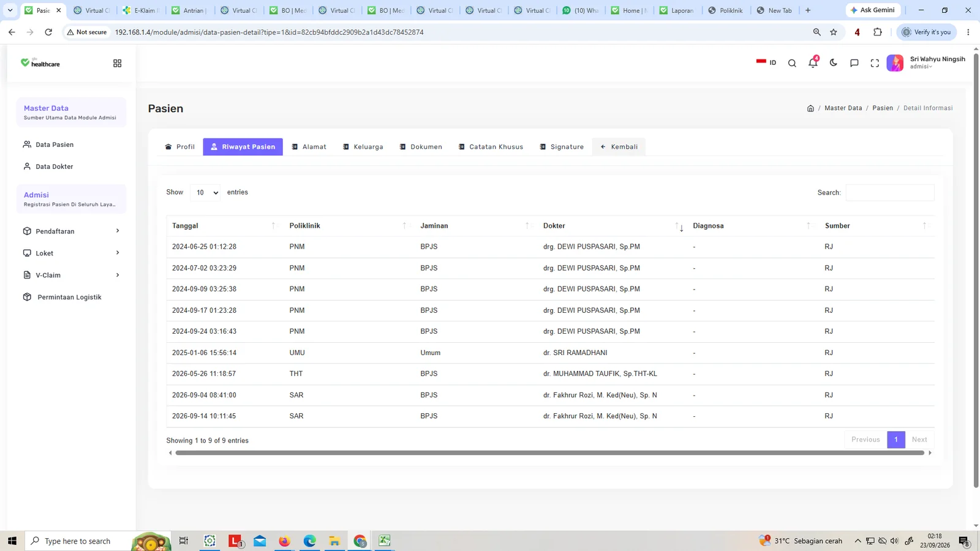980x551 pixels.
Task: Focus the table Search field
Action: [x=890, y=193]
